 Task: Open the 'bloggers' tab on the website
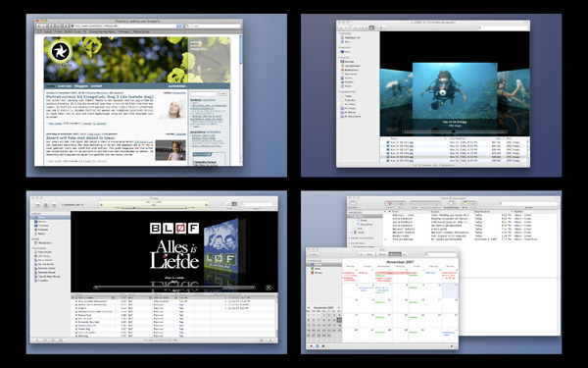[80, 86]
